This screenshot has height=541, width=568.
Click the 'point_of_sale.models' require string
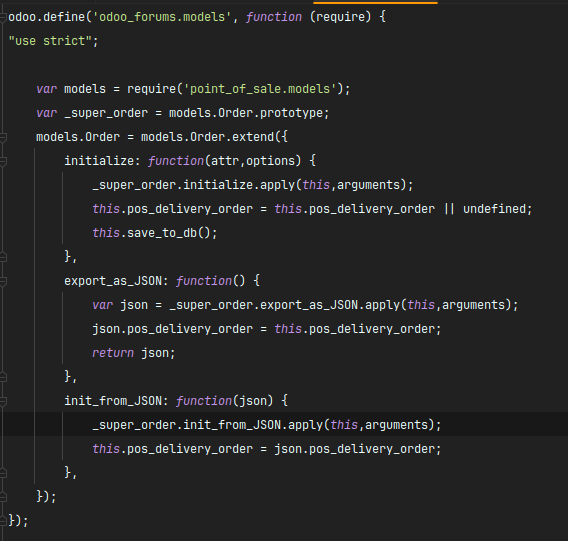coord(260,89)
